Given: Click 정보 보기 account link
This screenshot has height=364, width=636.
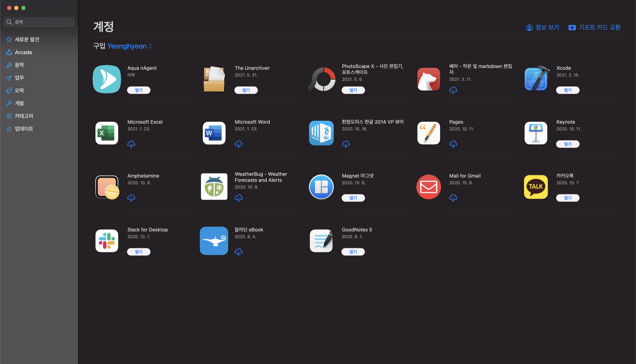Looking at the screenshot, I should [x=543, y=28].
